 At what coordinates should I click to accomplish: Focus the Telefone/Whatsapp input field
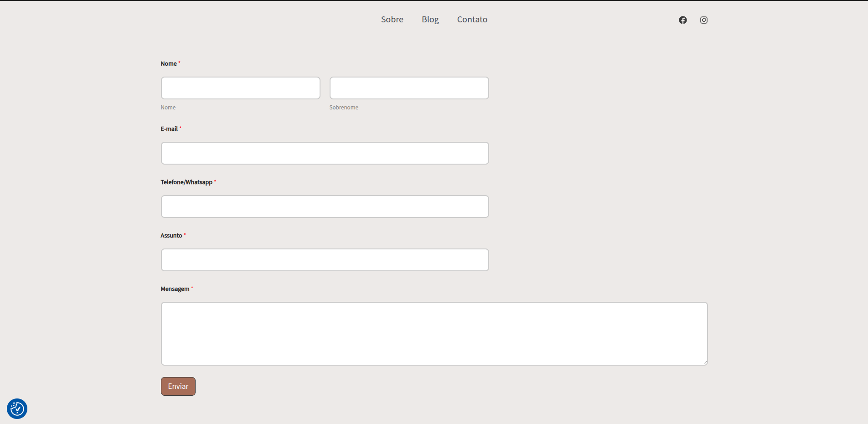click(x=325, y=207)
